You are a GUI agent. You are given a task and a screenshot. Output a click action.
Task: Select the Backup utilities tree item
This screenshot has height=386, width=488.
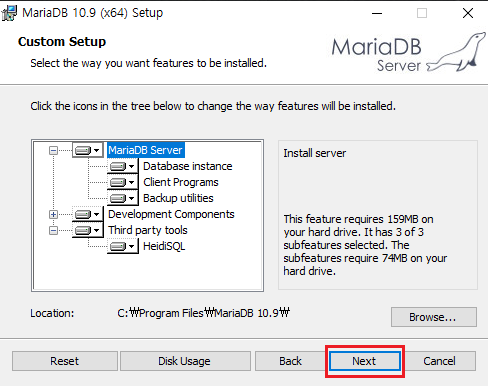[178, 198]
